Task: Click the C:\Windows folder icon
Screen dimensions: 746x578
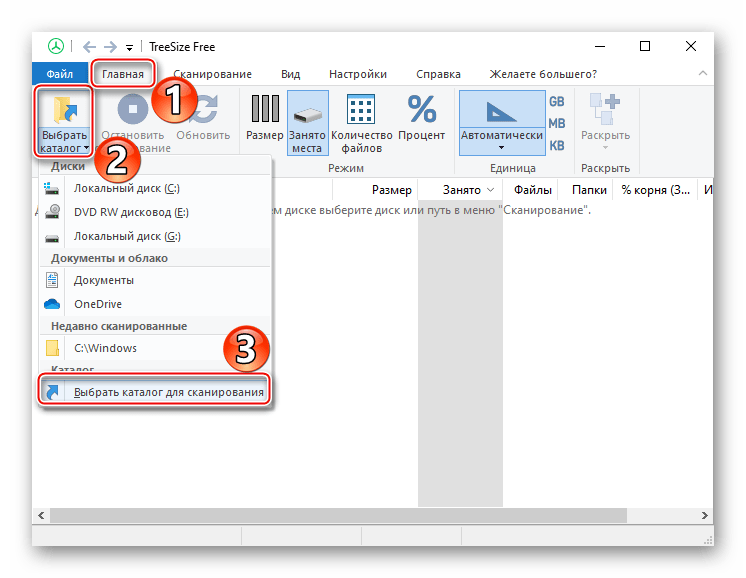Action: 52,348
